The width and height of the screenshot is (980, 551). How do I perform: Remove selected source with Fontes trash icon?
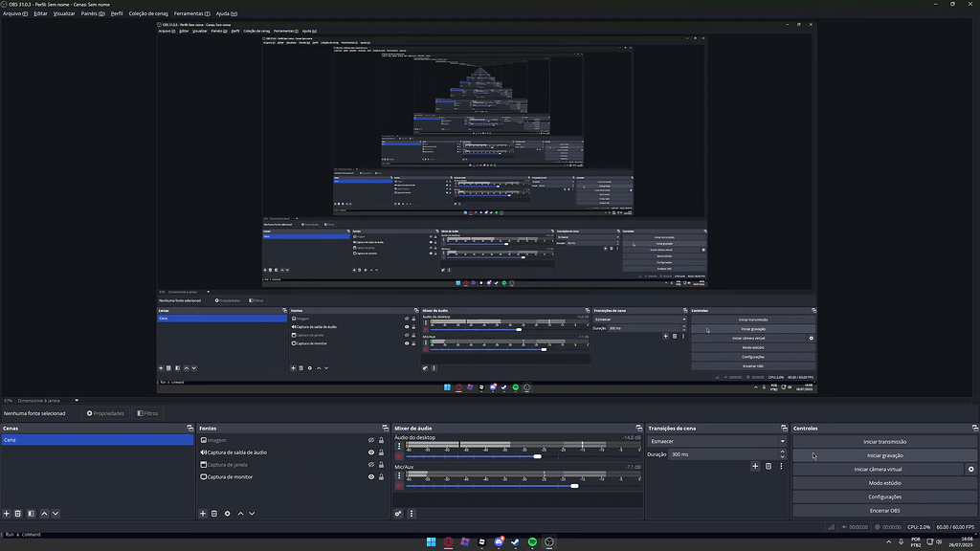(214, 514)
